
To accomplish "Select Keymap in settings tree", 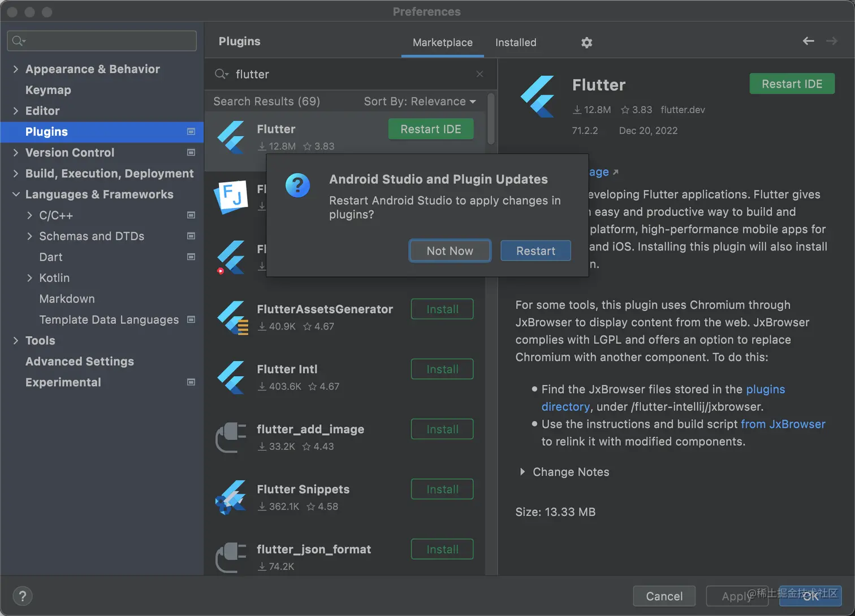I will 48,90.
